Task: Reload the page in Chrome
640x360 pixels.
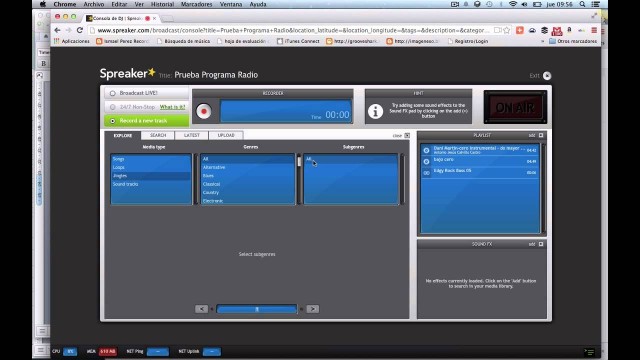Action: 80,30
